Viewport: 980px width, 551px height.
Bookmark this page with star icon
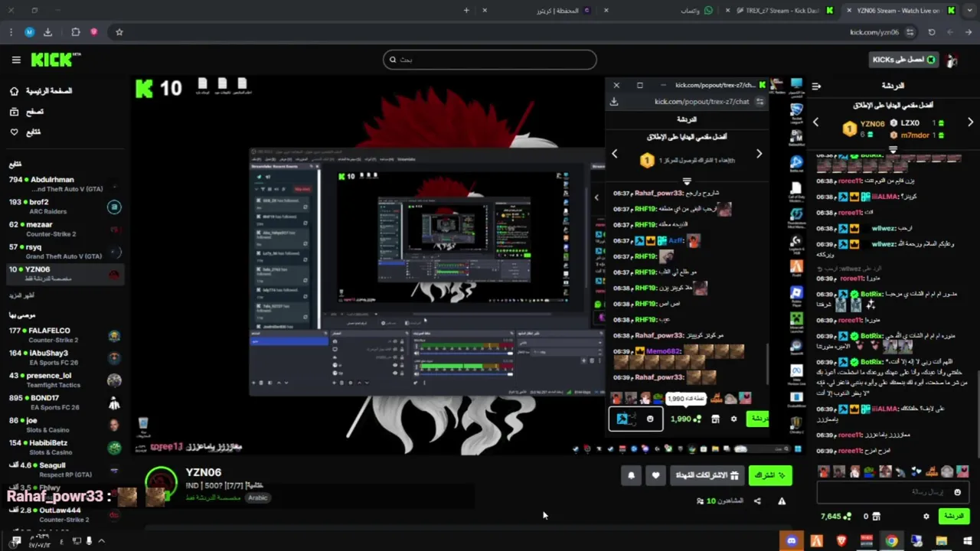point(119,32)
